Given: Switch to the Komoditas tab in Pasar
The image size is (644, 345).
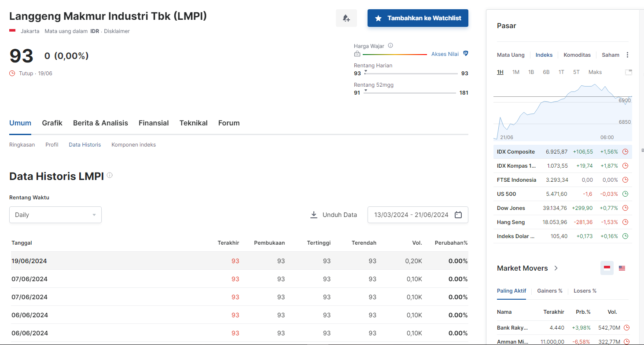Looking at the screenshot, I should 577,55.
